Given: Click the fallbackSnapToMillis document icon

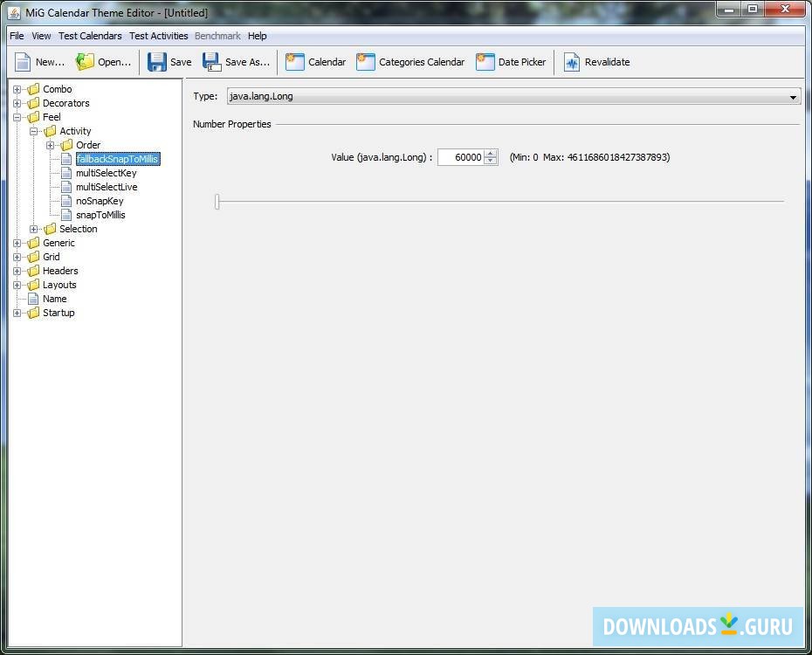Looking at the screenshot, I should 66,159.
